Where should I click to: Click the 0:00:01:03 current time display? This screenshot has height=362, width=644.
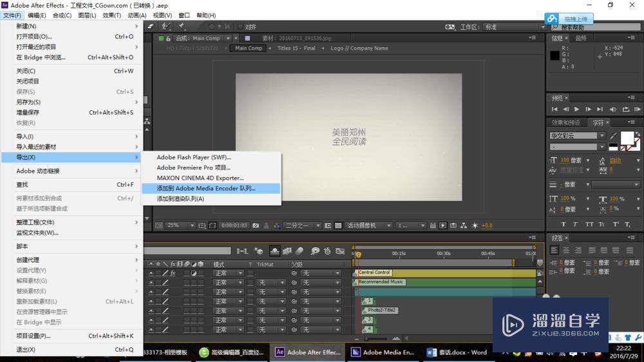coord(234,225)
